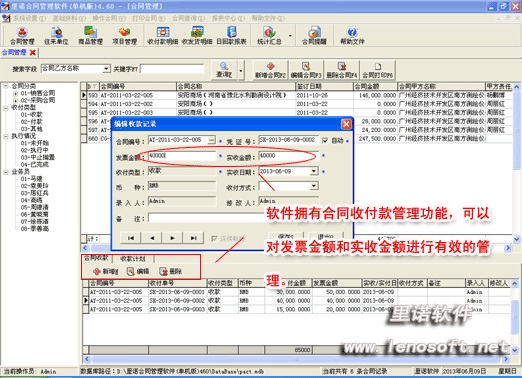Switch to the 收款计划 tab

(x=133, y=259)
